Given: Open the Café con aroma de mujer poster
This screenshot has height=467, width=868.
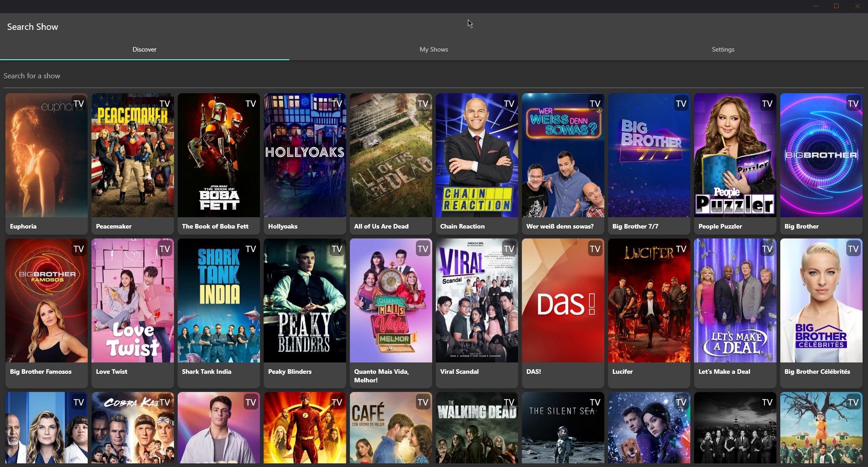Looking at the screenshot, I should [391, 428].
